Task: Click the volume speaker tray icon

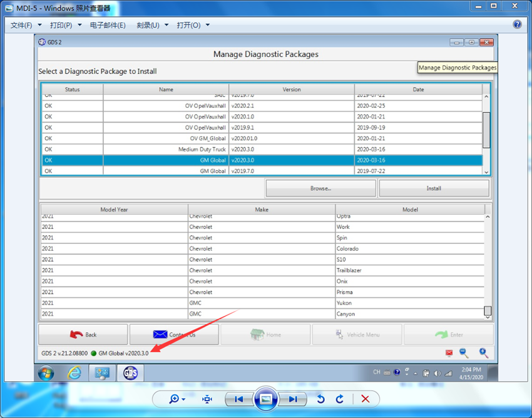Action: click(x=437, y=374)
